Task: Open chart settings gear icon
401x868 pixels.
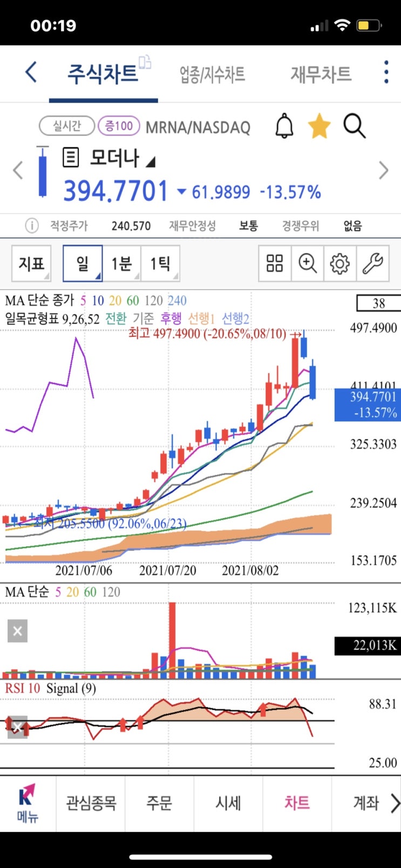Action: click(340, 263)
